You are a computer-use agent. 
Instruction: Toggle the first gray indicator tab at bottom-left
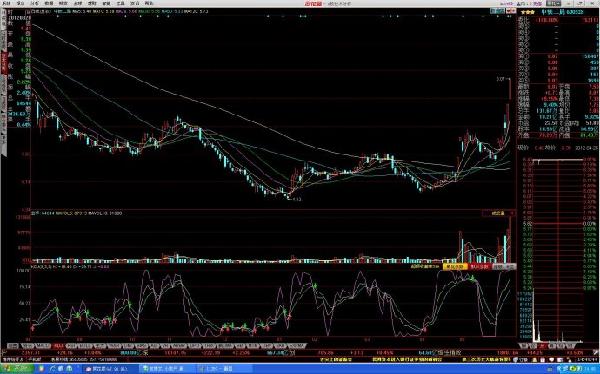[x=13, y=346]
